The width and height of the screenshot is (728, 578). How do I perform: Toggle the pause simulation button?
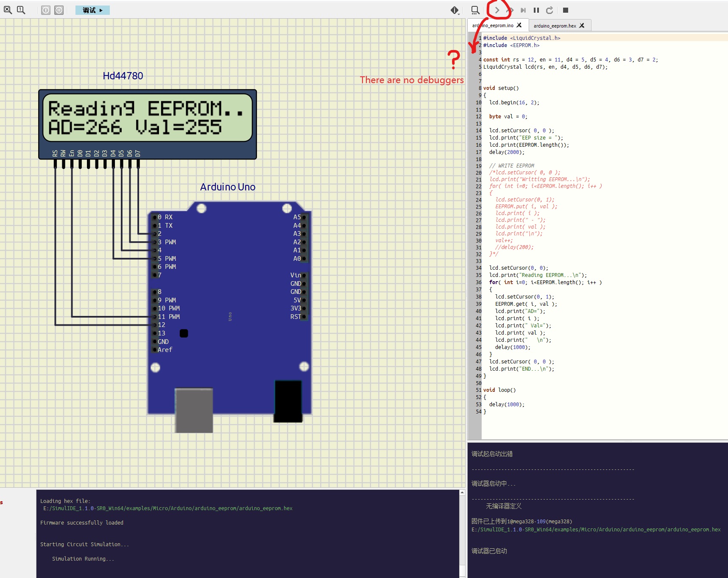59,10
